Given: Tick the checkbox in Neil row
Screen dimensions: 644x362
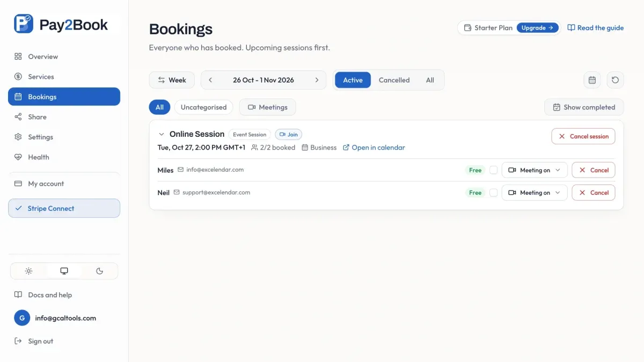Looking at the screenshot, I should click(x=493, y=193).
